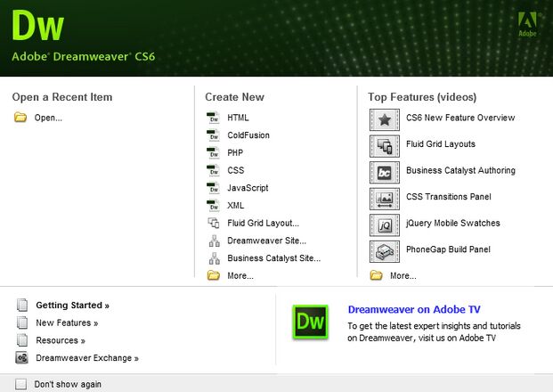Start a new Dreamweaver Site
The height and width of the screenshot is (392, 553).
point(266,241)
